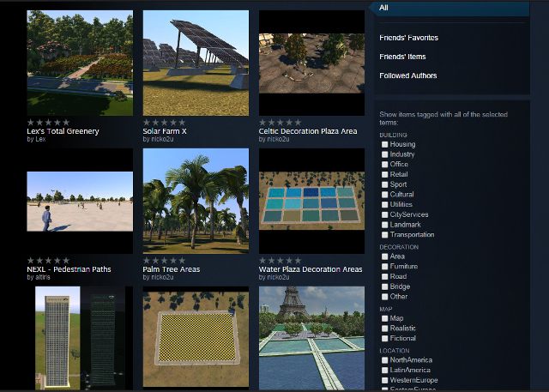Screen dimensions: 549x392
Task: Open Friends' Favorites section
Action: tap(408, 38)
